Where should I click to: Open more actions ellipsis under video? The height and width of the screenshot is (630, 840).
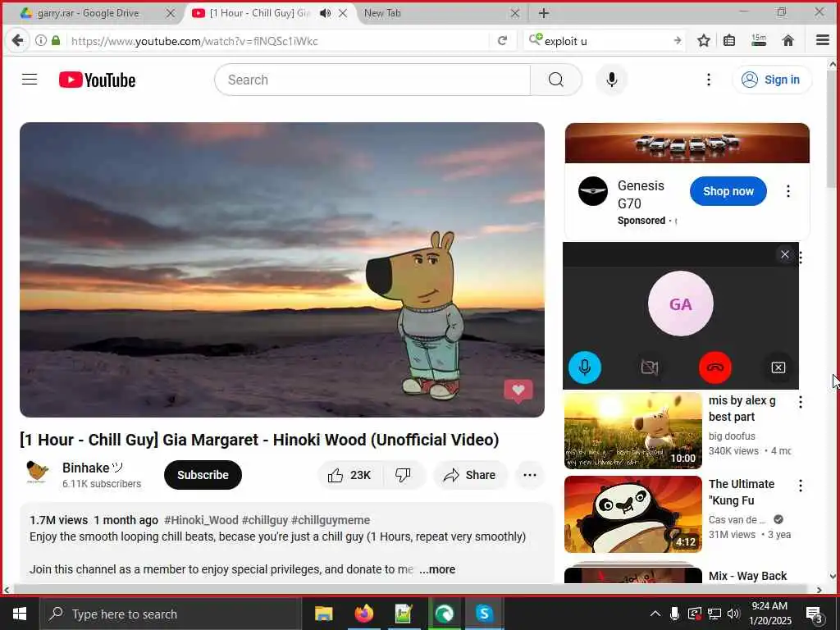(x=530, y=475)
